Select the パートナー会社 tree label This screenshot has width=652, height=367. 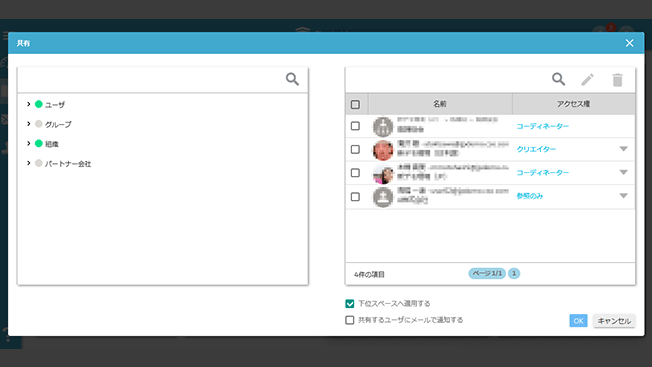68,164
